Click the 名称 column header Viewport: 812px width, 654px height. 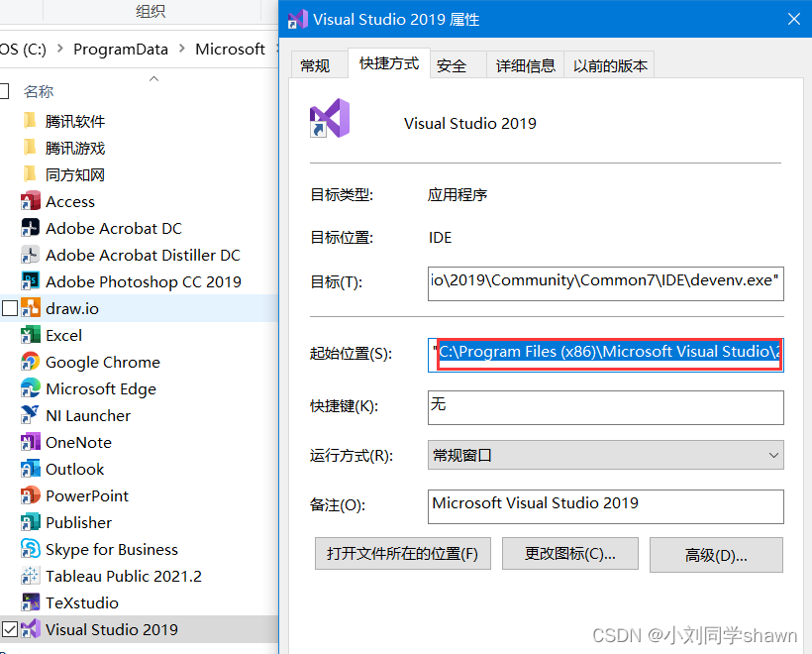39,91
